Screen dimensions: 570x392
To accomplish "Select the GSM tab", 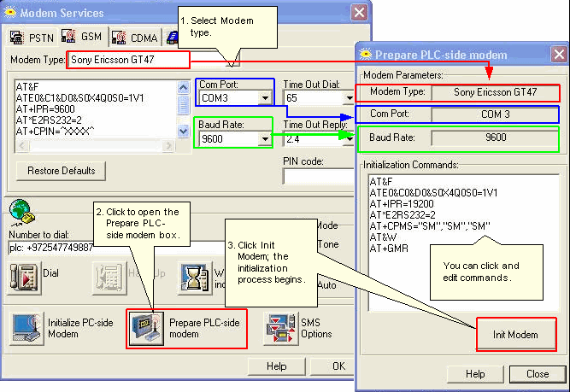I will tap(83, 37).
